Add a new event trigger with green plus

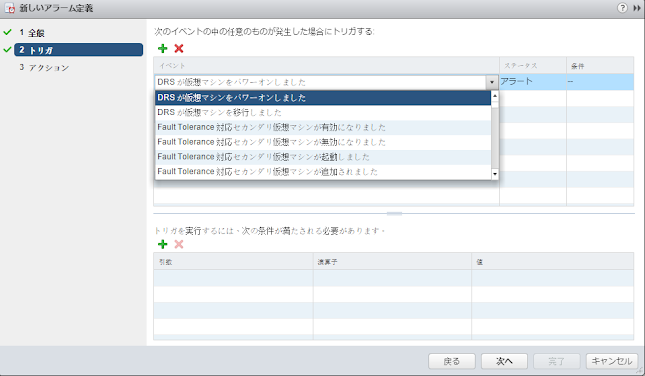point(162,49)
